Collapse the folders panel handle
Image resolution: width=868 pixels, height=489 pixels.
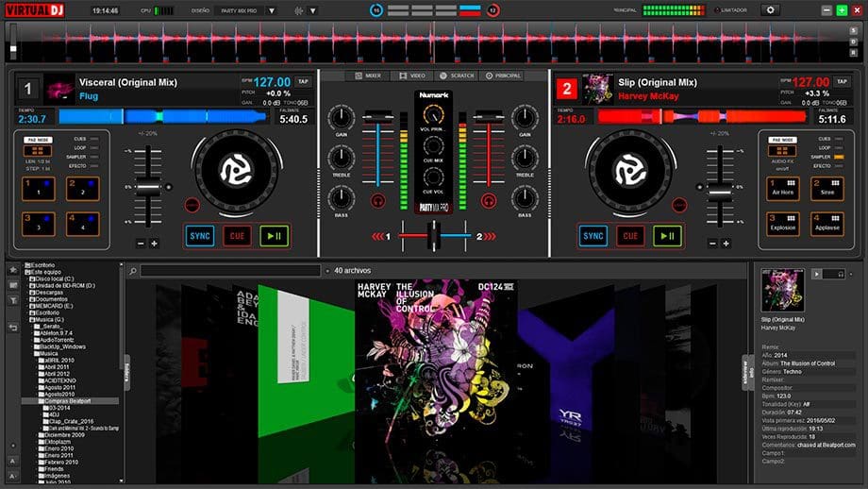(126, 374)
